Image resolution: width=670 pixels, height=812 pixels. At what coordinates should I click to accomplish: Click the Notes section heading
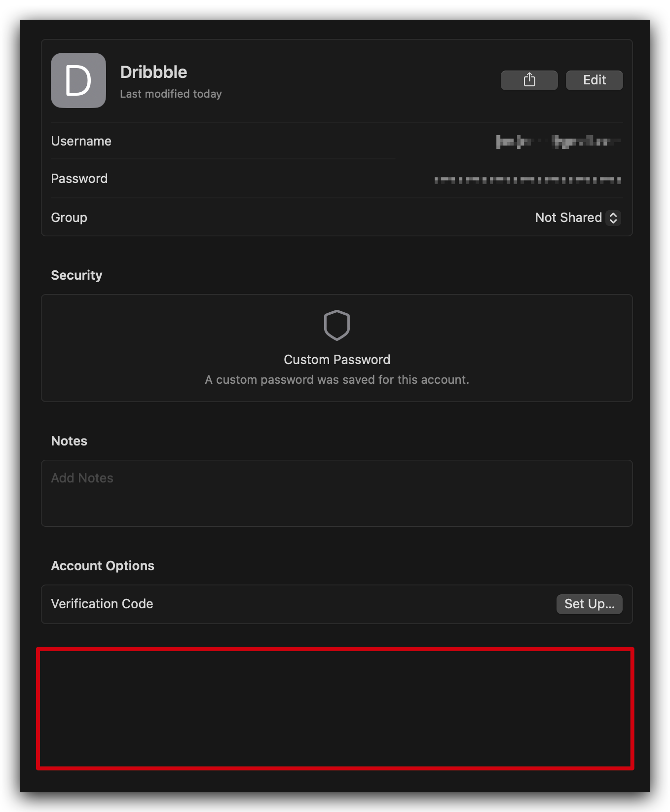[x=69, y=441]
